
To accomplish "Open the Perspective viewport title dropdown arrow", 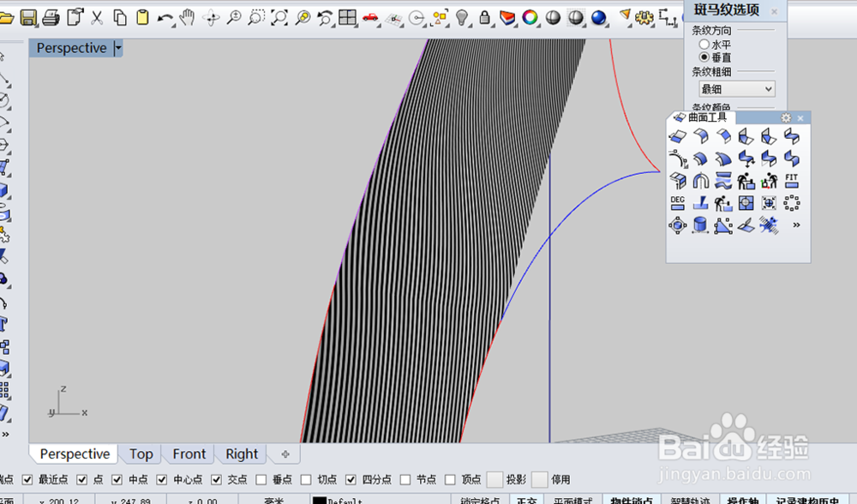I will click(x=118, y=48).
